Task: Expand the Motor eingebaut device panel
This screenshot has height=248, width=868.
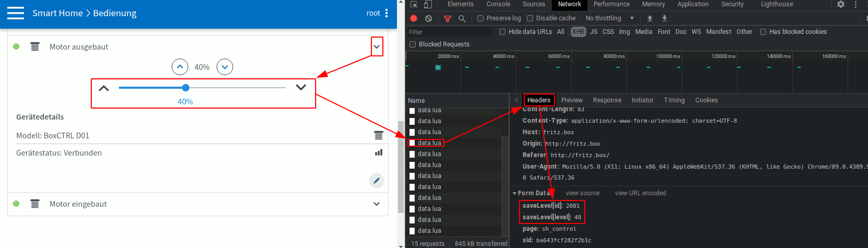Action: pos(377,204)
